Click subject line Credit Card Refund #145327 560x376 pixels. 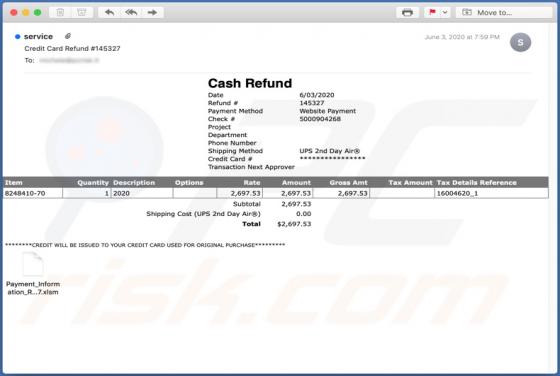pyautogui.click(x=72, y=49)
